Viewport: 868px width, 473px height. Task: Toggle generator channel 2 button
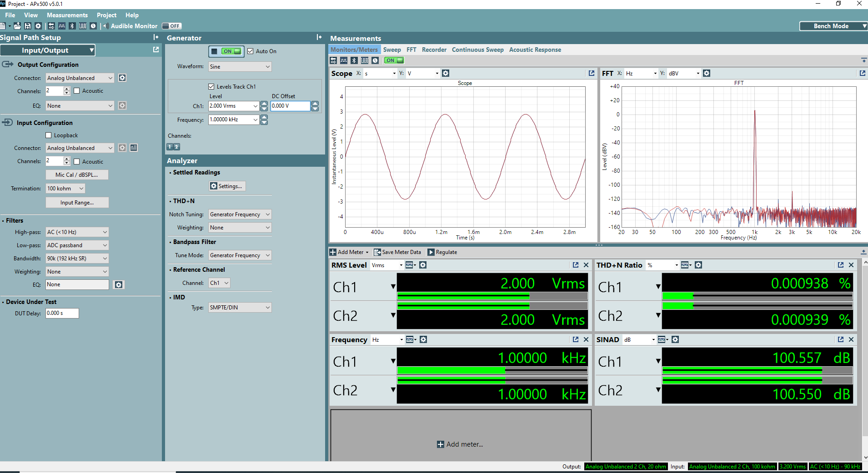pos(177,147)
